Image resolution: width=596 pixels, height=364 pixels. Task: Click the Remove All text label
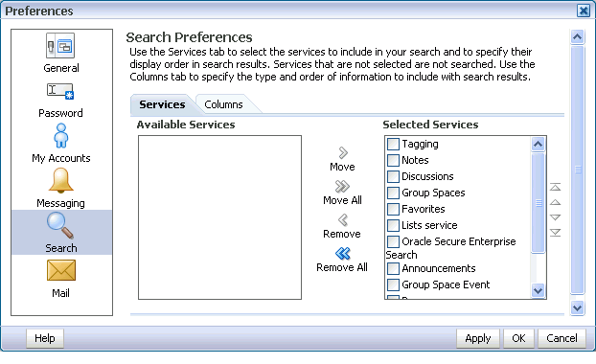pos(342,267)
